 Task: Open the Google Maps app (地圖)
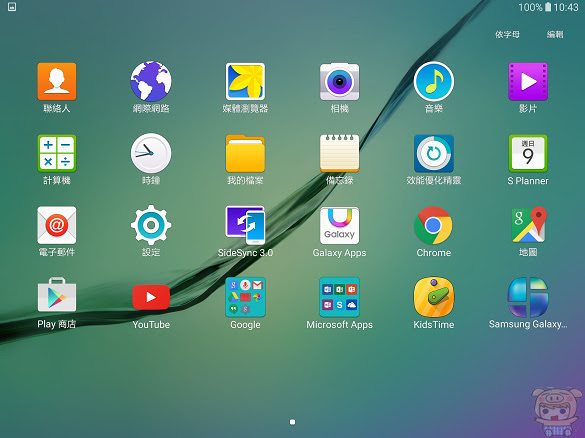coord(528,225)
